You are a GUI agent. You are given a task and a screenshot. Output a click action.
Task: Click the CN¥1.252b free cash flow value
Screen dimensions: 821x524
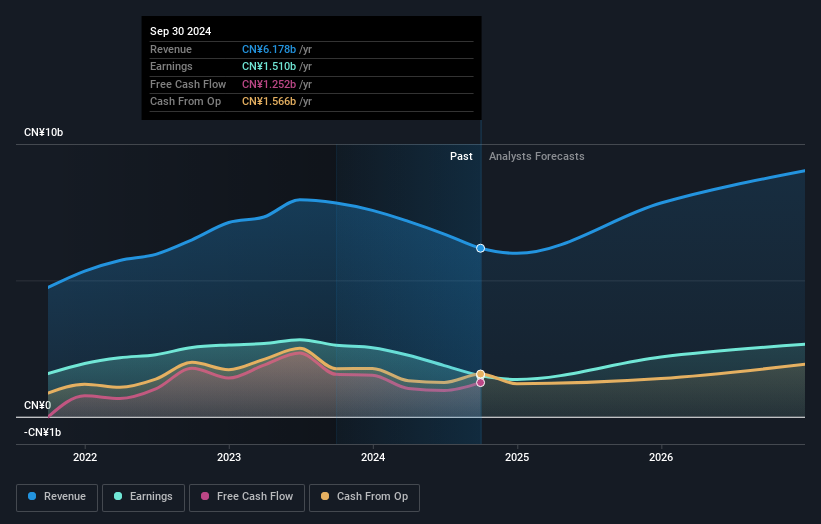[269, 84]
